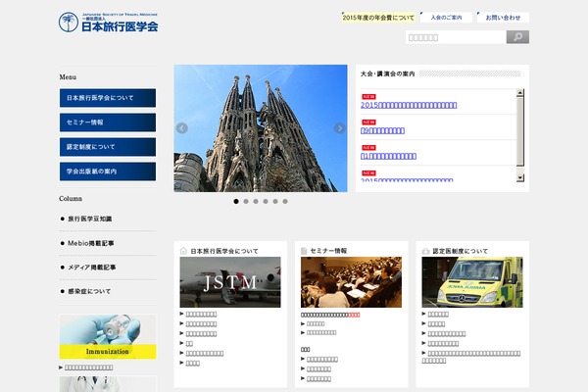Click the search magnifier button
This screenshot has width=588, height=392.
517,37
